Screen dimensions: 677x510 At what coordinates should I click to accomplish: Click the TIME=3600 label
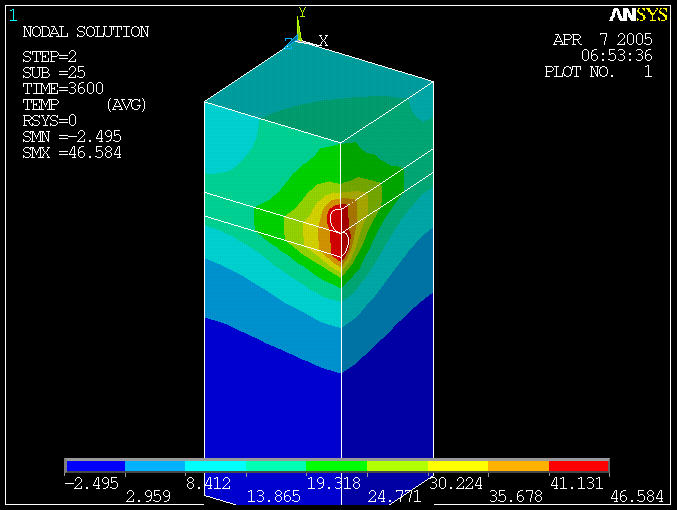pyautogui.click(x=63, y=89)
